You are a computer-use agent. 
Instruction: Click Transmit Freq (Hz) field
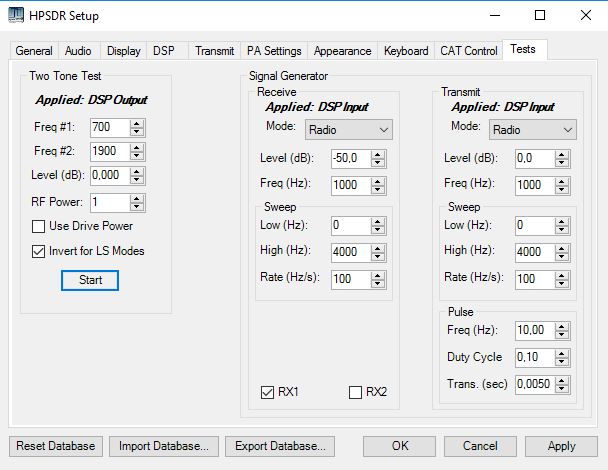tap(535, 185)
